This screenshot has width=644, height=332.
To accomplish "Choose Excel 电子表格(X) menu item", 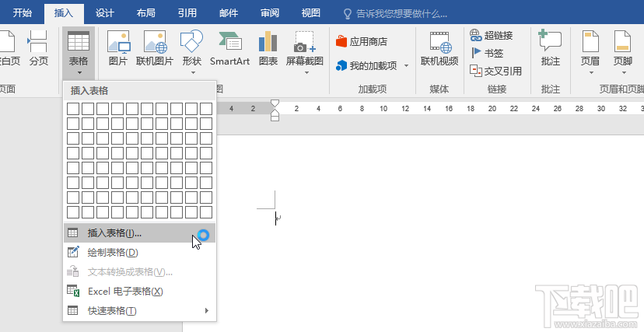I will [140, 292].
